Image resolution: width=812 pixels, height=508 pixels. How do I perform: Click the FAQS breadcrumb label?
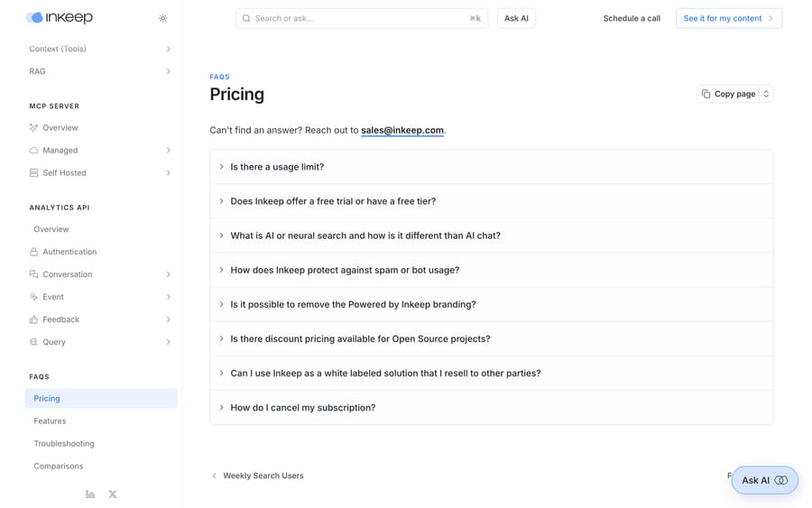tap(219, 77)
